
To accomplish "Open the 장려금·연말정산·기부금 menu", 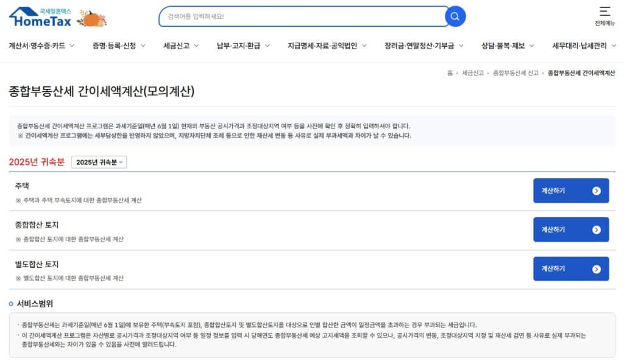I will click(x=420, y=45).
